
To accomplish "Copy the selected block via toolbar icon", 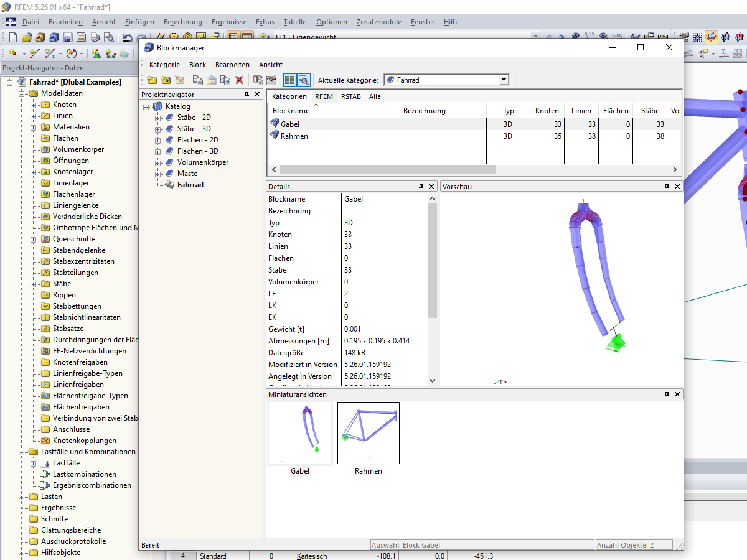I will pyautogui.click(x=198, y=80).
